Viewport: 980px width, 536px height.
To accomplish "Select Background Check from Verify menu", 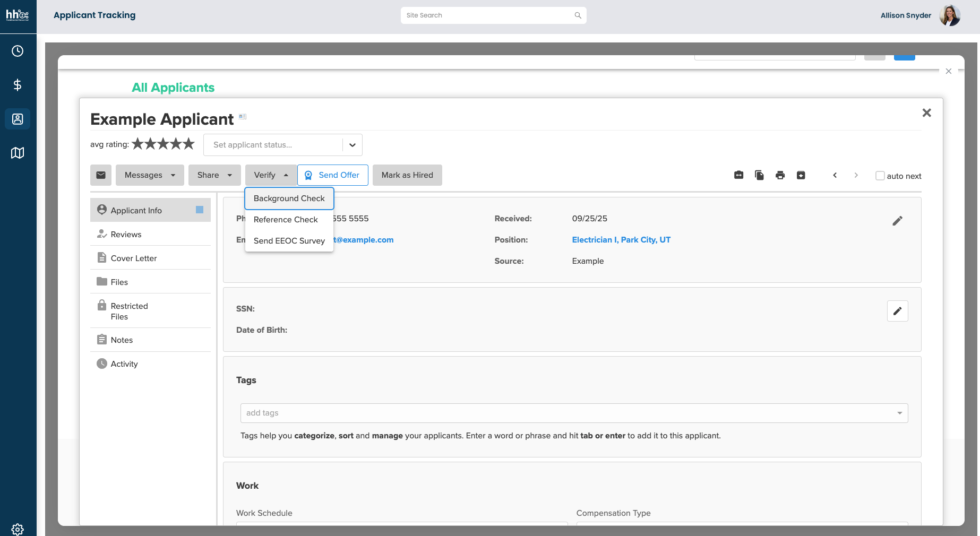I will [289, 198].
